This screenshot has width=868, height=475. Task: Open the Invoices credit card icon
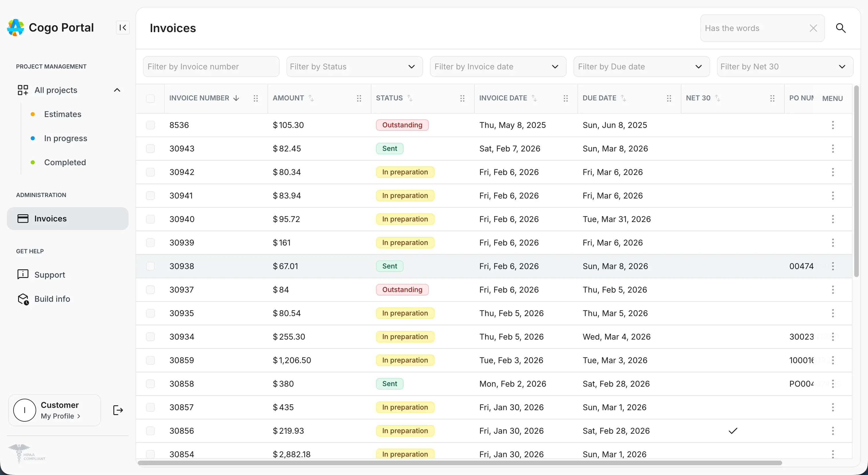pyautogui.click(x=23, y=219)
